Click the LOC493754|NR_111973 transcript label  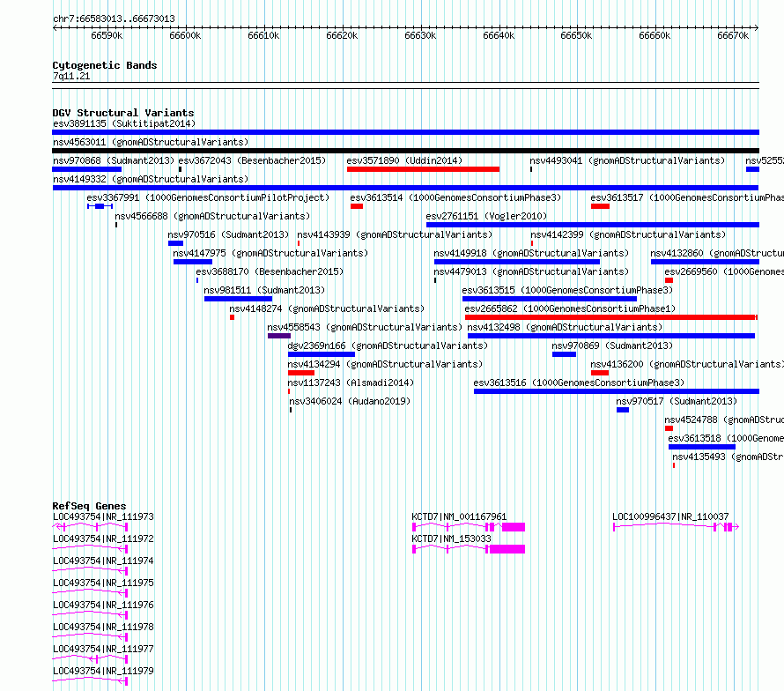[x=103, y=516]
